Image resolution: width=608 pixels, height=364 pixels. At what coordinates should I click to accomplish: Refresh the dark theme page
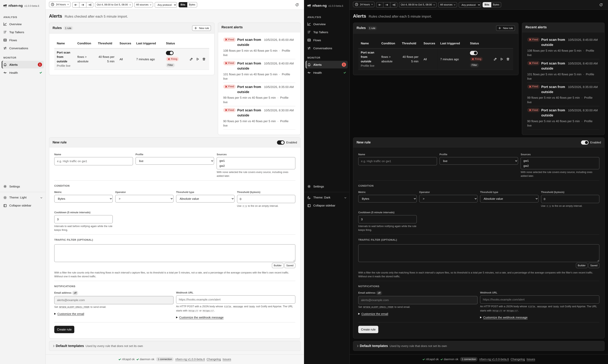click(601, 5)
